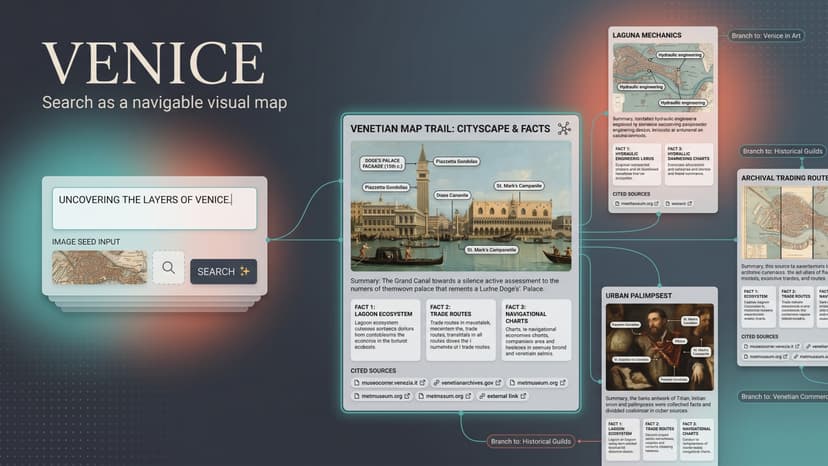
Task: Open Fact 1 Hydraulic Engineering card in Laguna Mechanics
Action: (x=637, y=164)
